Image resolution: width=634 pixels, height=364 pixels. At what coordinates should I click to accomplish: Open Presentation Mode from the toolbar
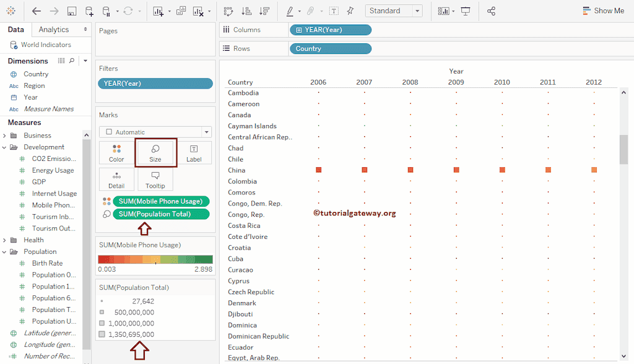(466, 11)
